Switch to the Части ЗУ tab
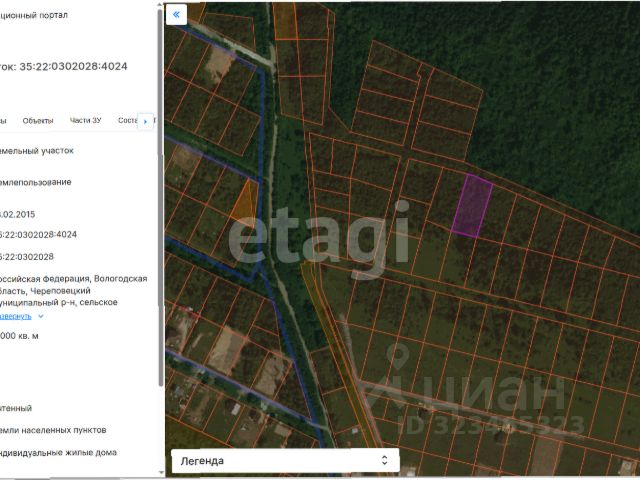Image resolution: width=640 pixels, height=480 pixels. [x=85, y=120]
